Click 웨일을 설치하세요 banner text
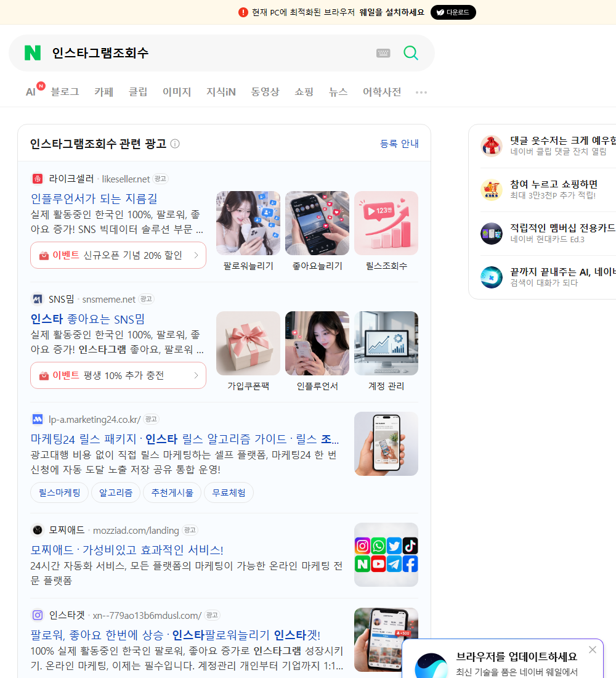Screen dimensions: 616x678 click(392, 12)
